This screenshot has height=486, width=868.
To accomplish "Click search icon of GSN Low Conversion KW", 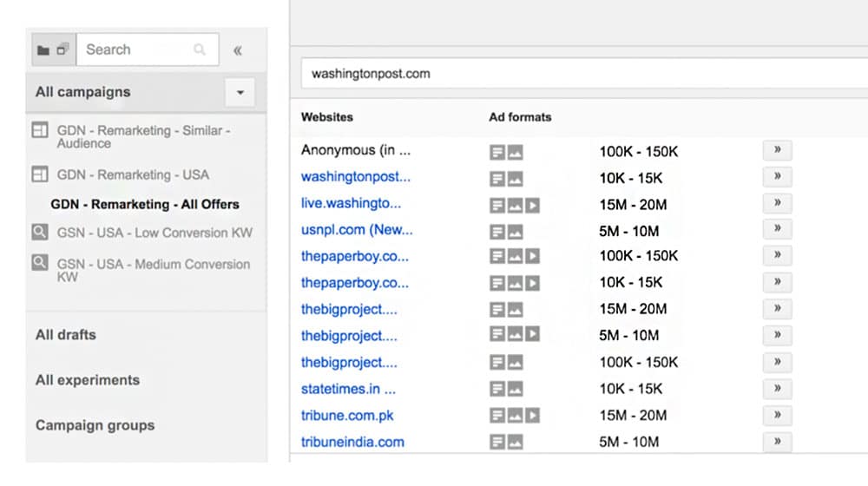I will click(40, 232).
